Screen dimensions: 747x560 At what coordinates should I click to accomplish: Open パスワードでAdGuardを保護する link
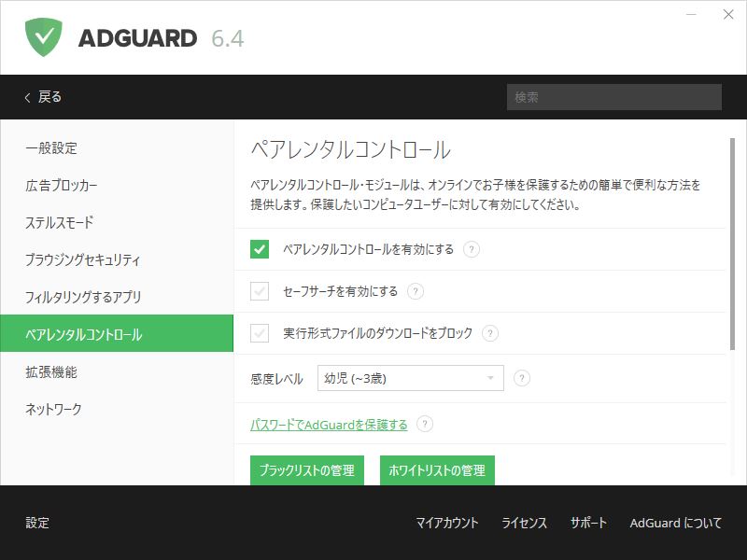329,425
